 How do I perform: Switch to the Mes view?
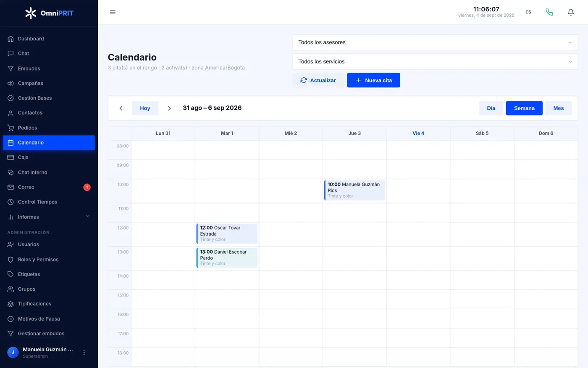(559, 108)
